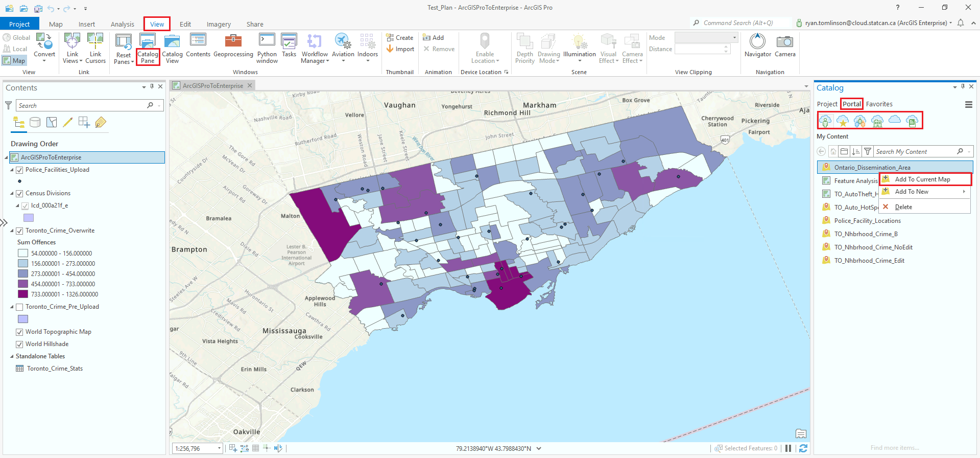Select ArcGIS Online cloud icon

point(895,120)
